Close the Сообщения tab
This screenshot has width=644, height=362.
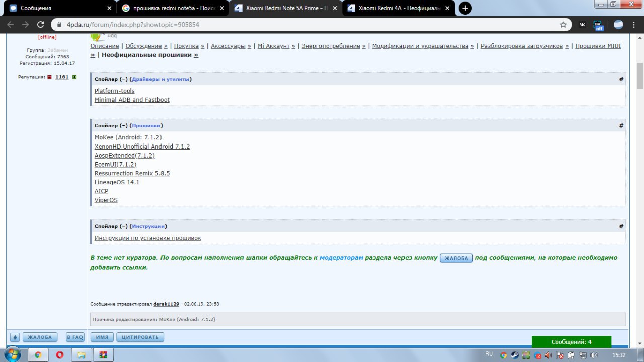click(x=110, y=8)
